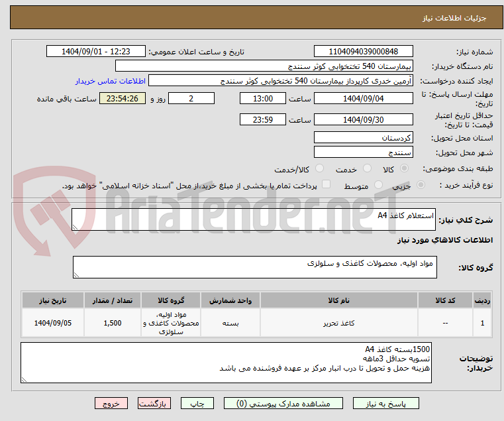The image size is (504, 421).
Task: Select the متوسط purchase type radio
Action: pyautogui.click(x=379, y=185)
